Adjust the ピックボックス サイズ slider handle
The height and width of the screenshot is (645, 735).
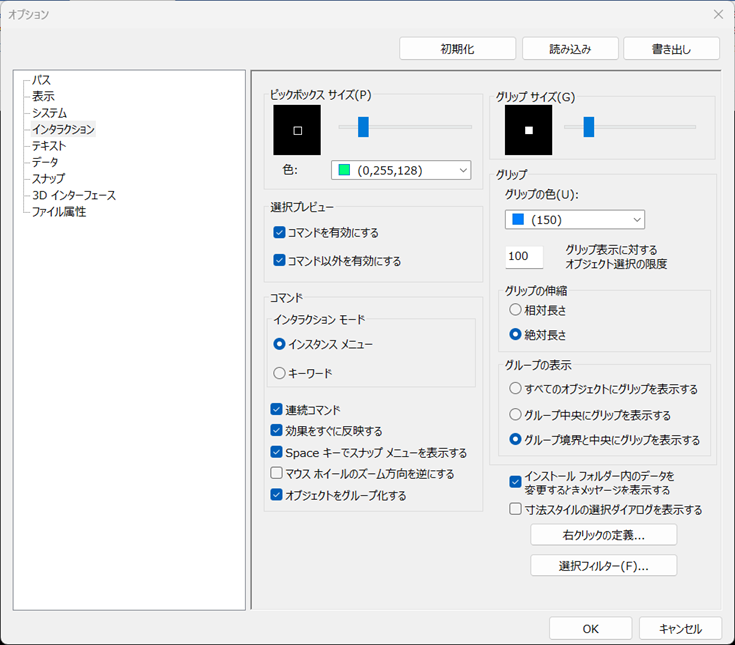tap(363, 127)
